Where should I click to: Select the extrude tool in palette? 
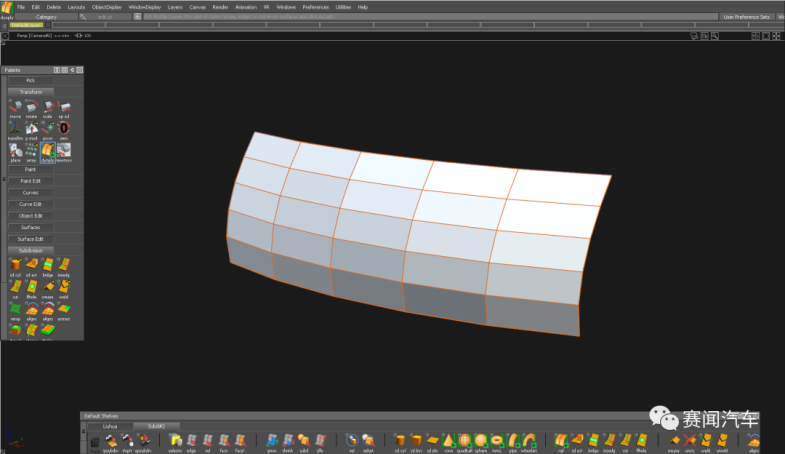coord(31,265)
